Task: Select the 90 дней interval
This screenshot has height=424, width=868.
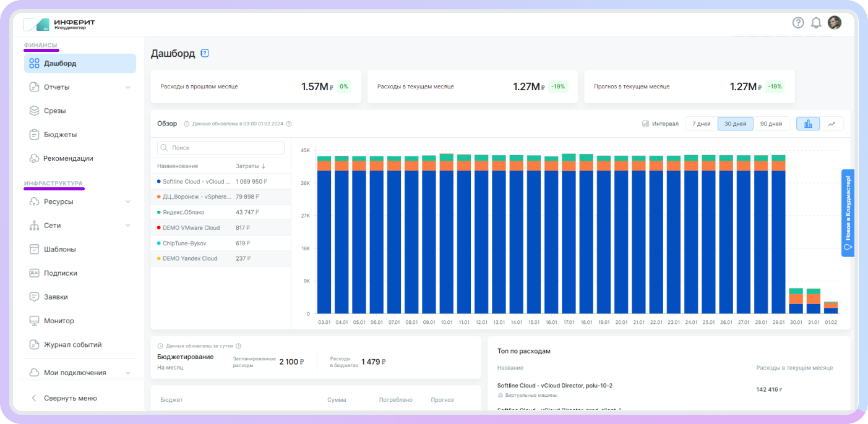Action: (x=770, y=124)
